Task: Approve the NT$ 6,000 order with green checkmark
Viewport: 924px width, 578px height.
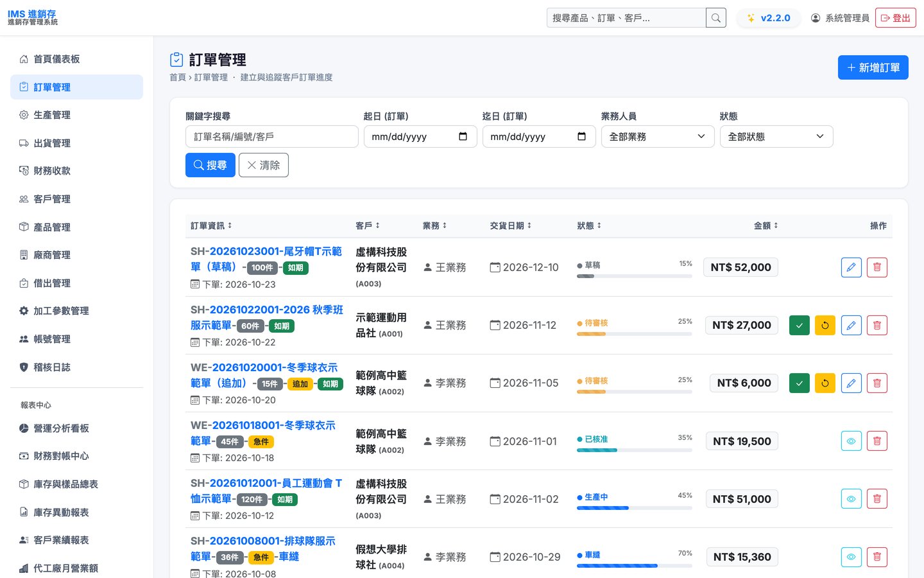Action: [x=800, y=383]
